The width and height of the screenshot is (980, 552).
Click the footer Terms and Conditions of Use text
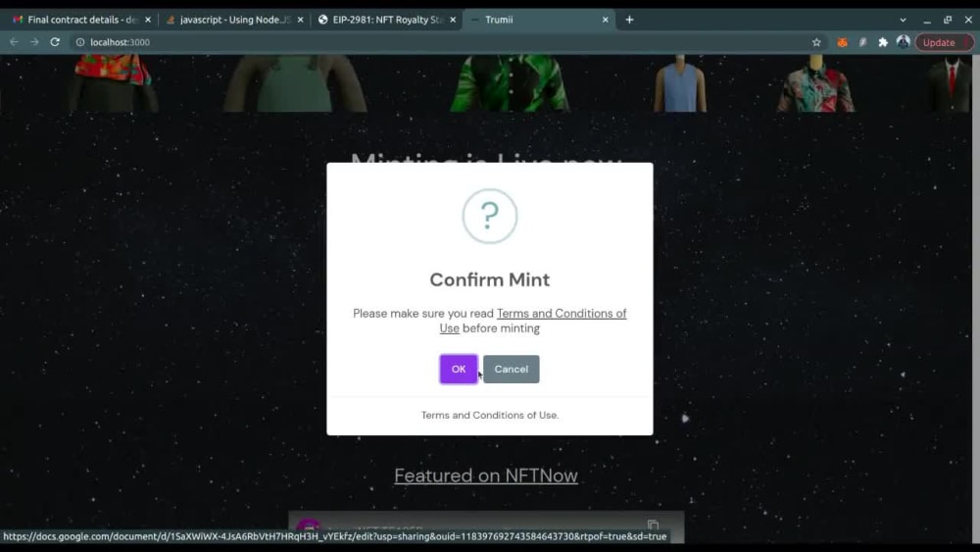pyautogui.click(x=489, y=415)
